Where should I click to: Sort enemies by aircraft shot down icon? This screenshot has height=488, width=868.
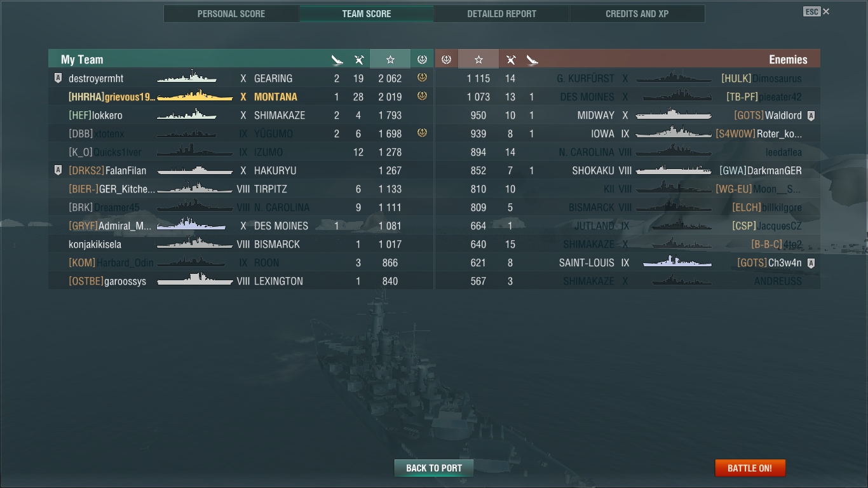pos(511,60)
